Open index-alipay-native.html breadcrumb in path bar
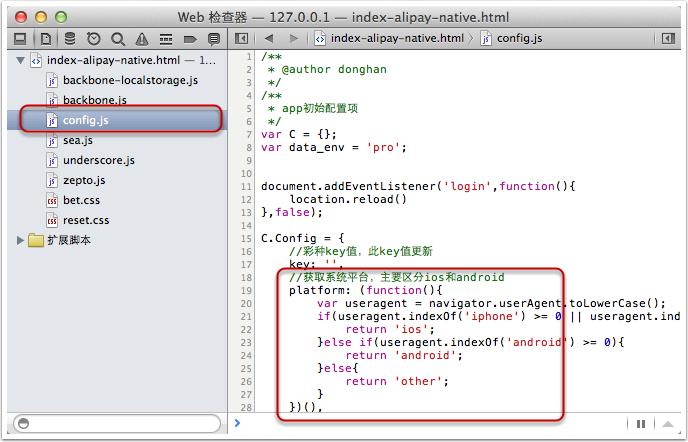 (388, 38)
